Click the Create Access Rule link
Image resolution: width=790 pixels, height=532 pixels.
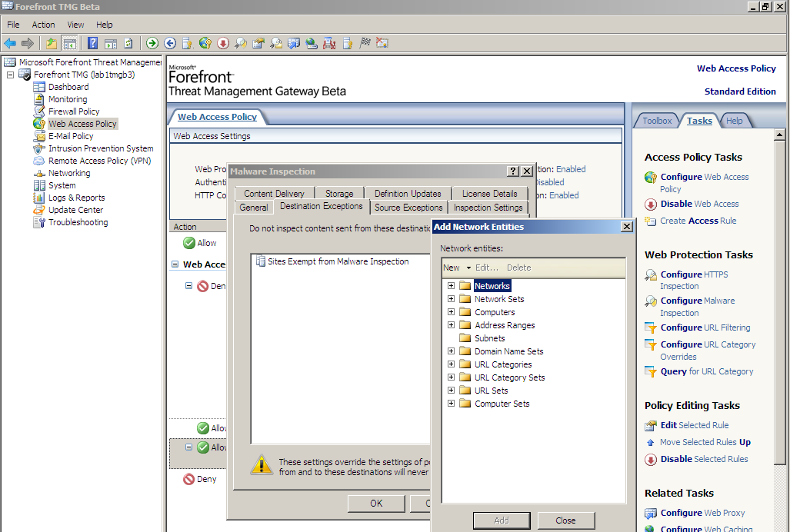(698, 221)
